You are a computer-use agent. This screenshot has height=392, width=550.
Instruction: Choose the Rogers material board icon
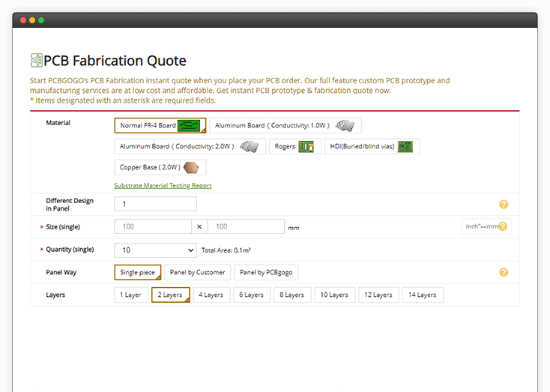click(306, 147)
